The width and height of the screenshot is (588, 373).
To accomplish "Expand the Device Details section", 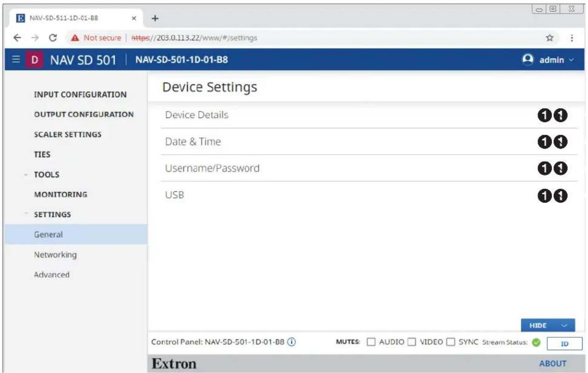I will point(370,115).
